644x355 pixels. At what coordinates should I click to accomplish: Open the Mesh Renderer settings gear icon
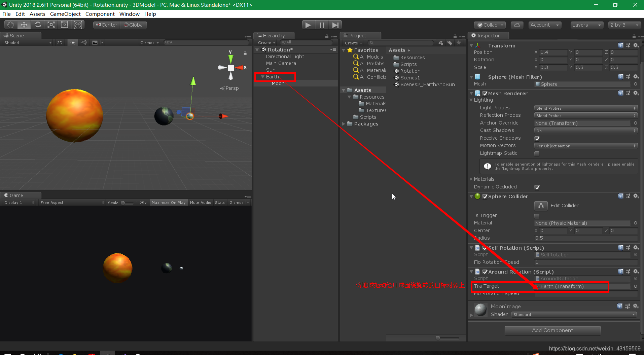click(636, 93)
